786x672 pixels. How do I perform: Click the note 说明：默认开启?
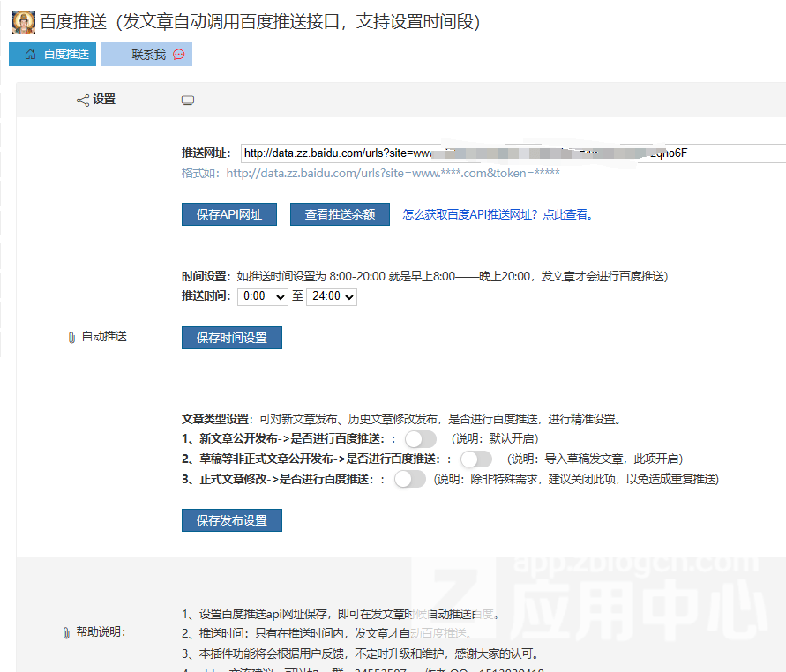pos(495,439)
